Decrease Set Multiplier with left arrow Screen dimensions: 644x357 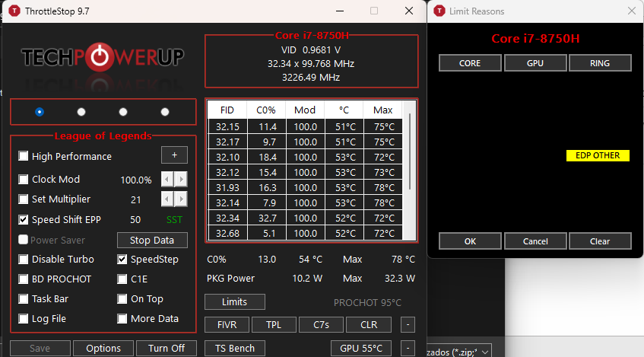click(x=167, y=199)
